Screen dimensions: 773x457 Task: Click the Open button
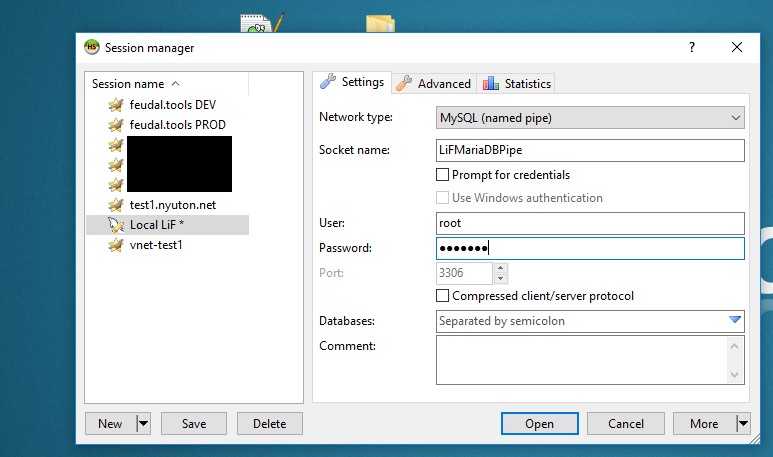(x=539, y=424)
